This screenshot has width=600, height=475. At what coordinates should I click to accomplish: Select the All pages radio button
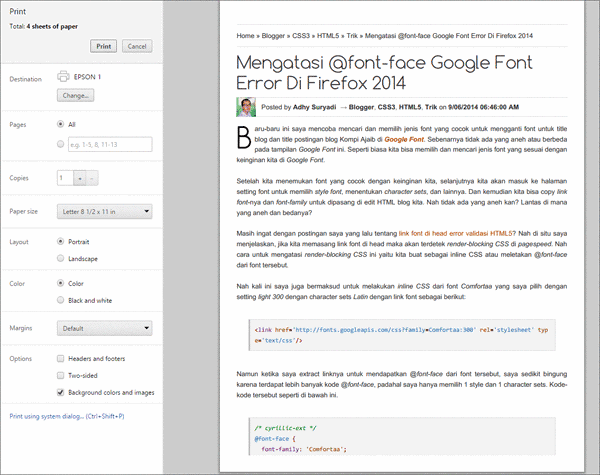point(60,124)
